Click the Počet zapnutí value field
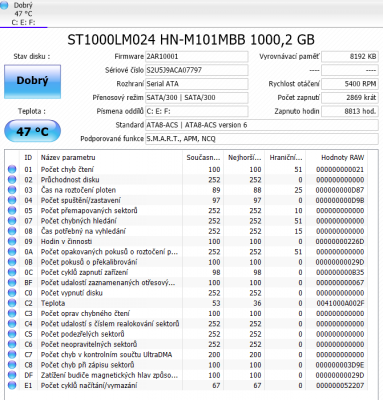 coord(349,98)
